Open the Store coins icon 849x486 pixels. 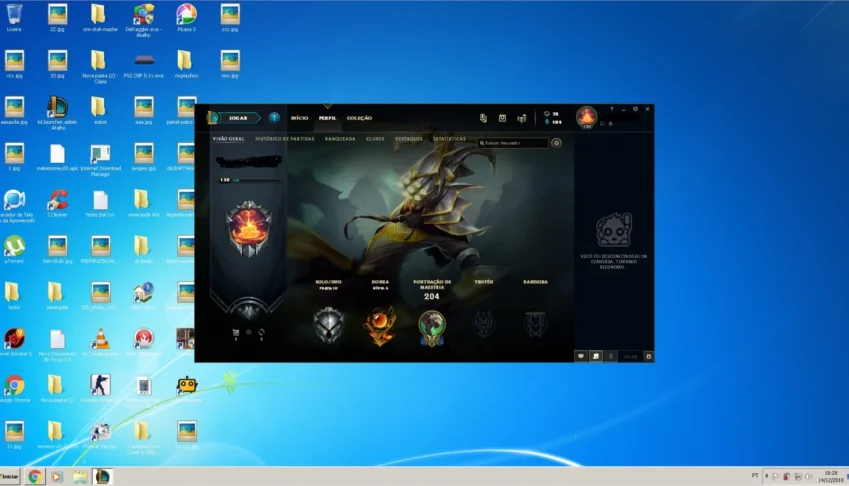click(x=521, y=117)
